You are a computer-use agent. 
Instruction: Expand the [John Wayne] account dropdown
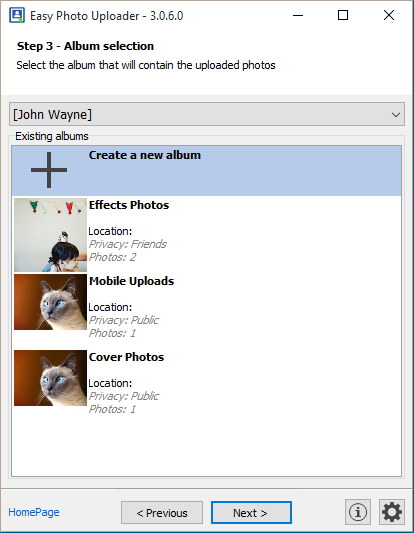coord(207,114)
